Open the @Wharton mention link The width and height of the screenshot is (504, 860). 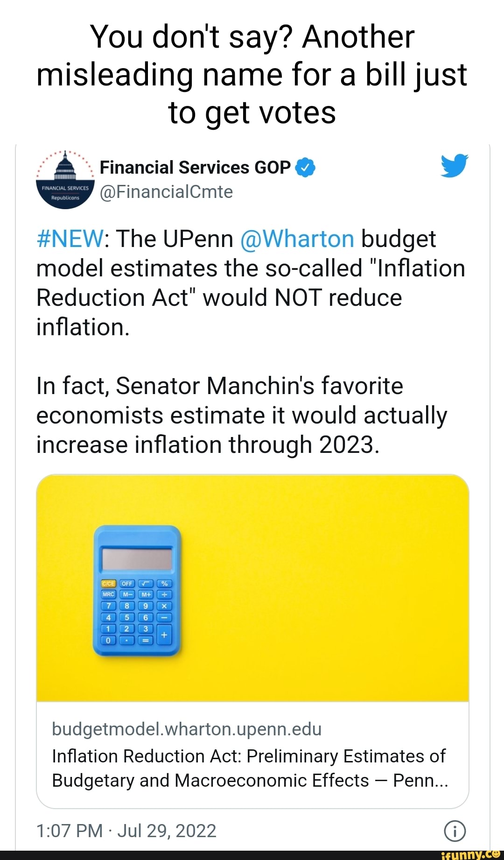click(297, 239)
